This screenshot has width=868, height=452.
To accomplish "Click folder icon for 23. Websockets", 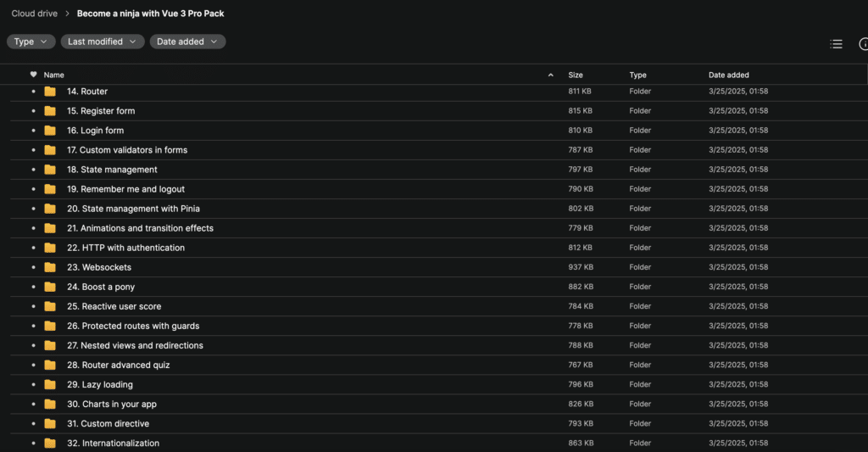I will [50, 267].
